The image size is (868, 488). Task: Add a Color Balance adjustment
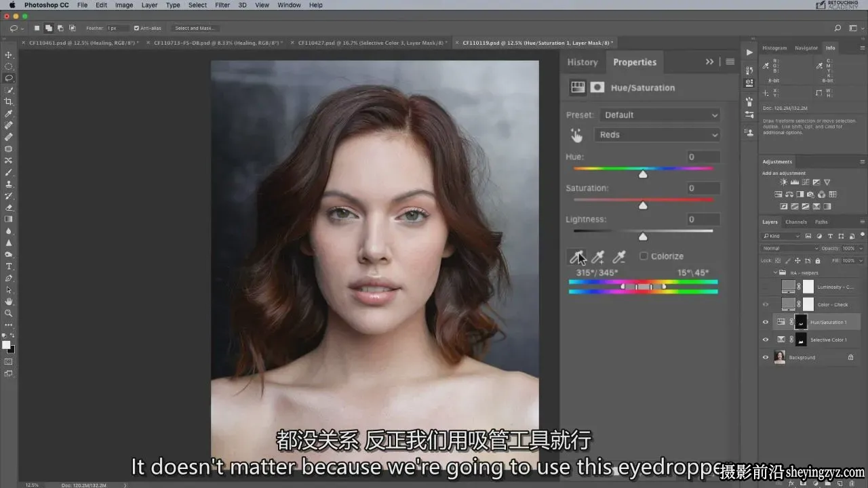(x=789, y=195)
